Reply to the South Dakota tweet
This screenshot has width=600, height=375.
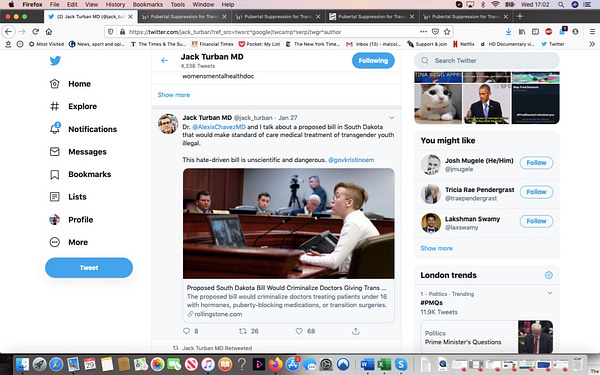pyautogui.click(x=186, y=331)
